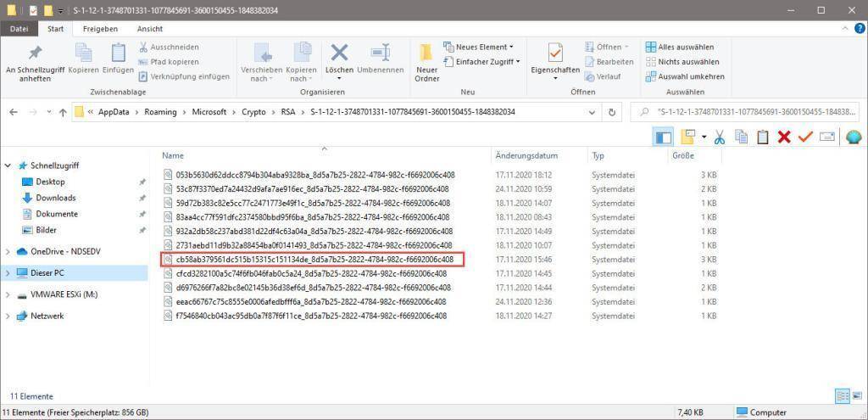
Task: Click the red X delete toolbar icon
Action: 784,137
